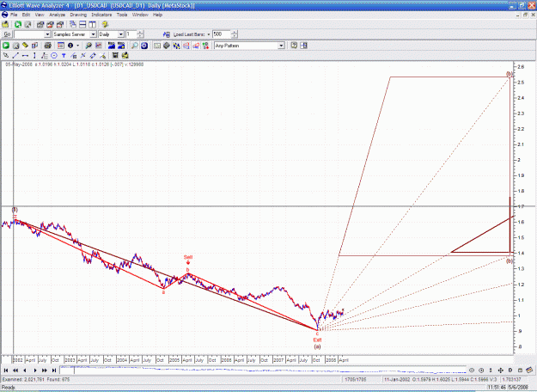Select the circle drawing tool
The image size is (537, 392).
pyautogui.click(x=54, y=56)
